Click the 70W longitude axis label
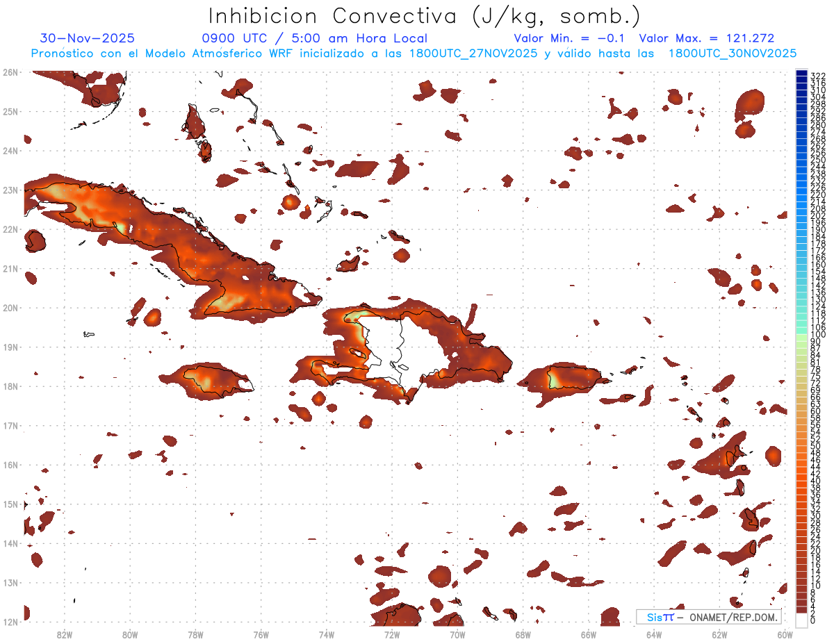This screenshot has width=834, height=644. pos(457,634)
